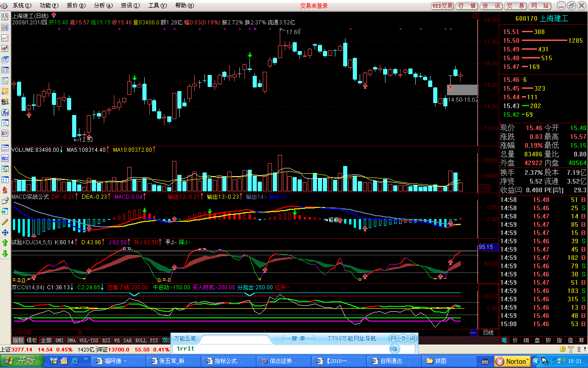The height and width of the screenshot is (368, 588).
Task: Click the 网站 button at top right
Action: tap(540, 6)
